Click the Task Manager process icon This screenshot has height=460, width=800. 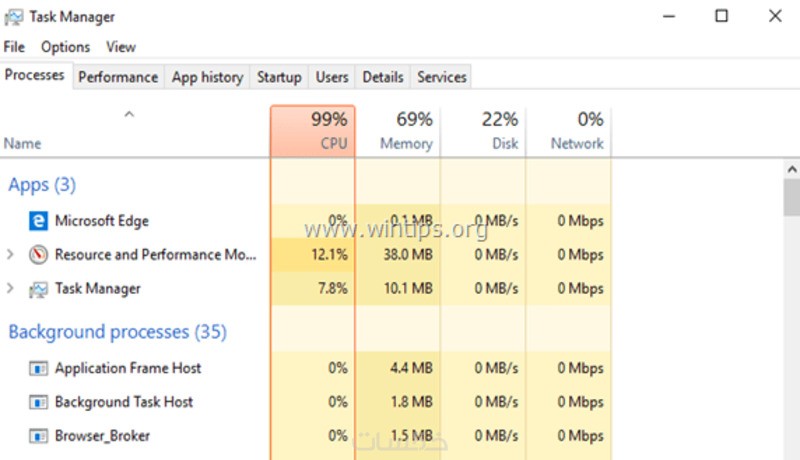point(38,289)
